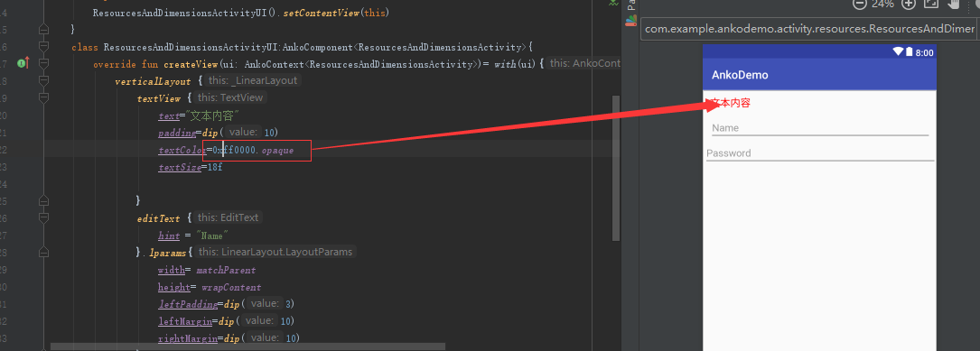Click the zoom-to-fit preview icon

click(930, 4)
